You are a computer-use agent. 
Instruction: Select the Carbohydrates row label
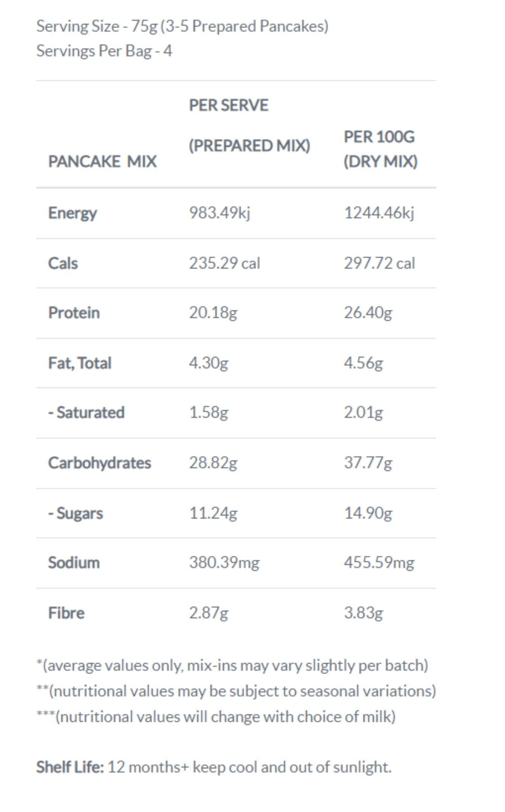100,463
